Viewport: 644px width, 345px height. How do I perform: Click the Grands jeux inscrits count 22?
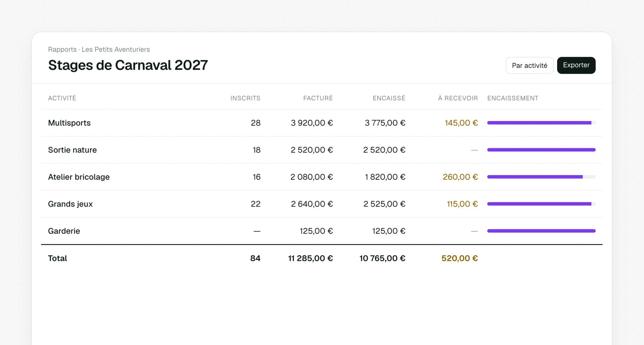pos(256,204)
